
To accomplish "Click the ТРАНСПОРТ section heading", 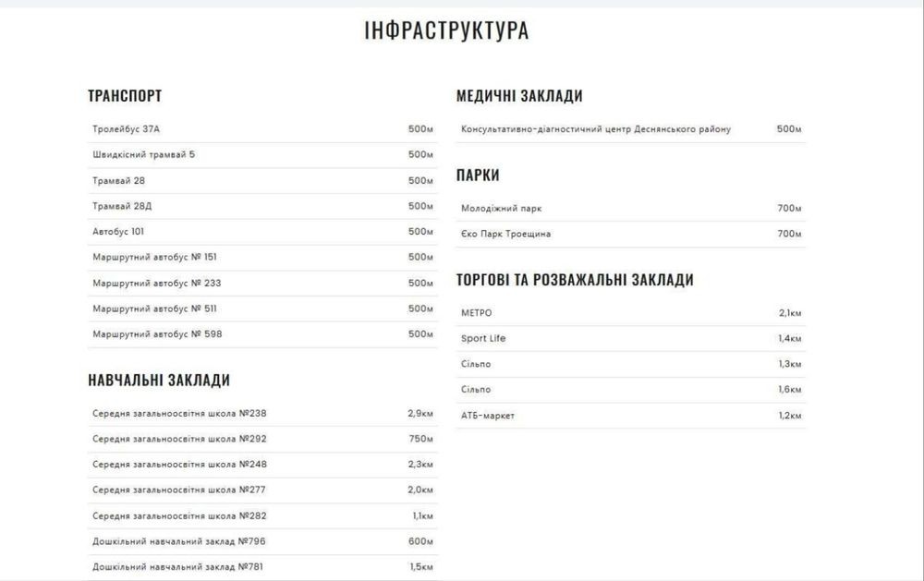I will tap(125, 96).
